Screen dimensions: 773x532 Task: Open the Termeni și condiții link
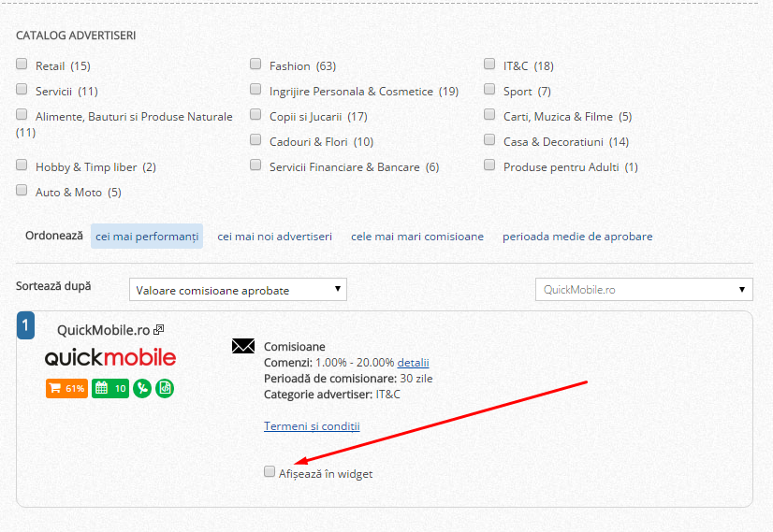312,426
